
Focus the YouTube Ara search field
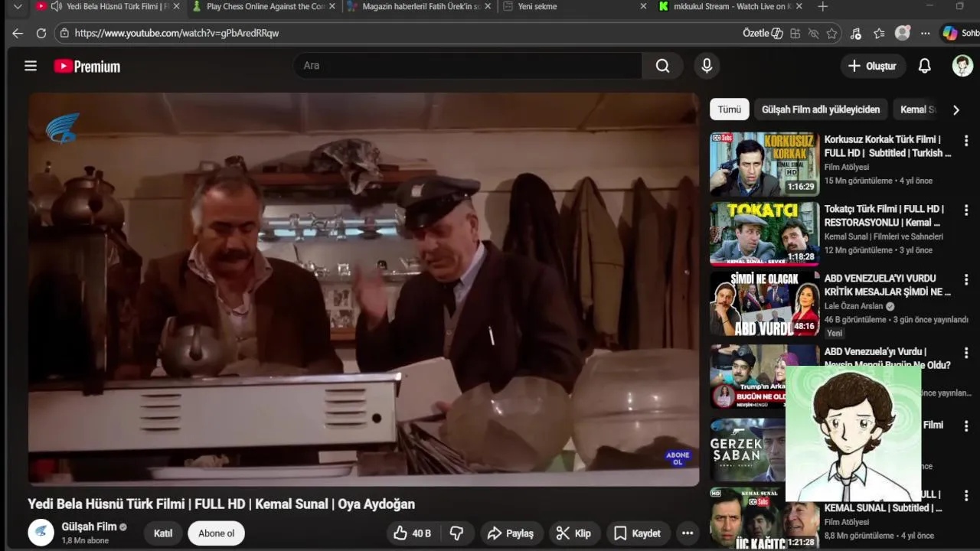coord(467,66)
